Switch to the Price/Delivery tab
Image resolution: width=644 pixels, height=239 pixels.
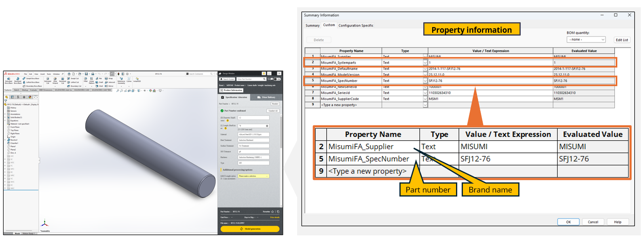pyautogui.click(x=266, y=97)
